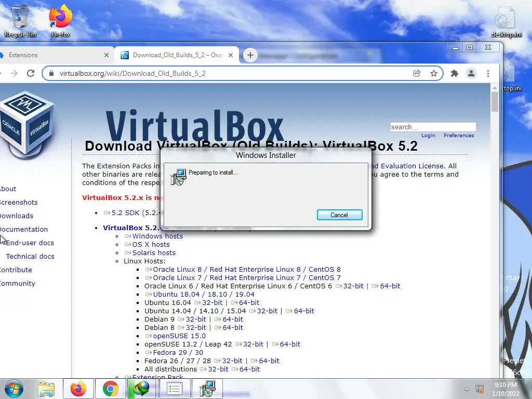Screen dimensions: 532x399
Task: Open the taskbar clock showing 9:10 PM
Action: (506, 389)
